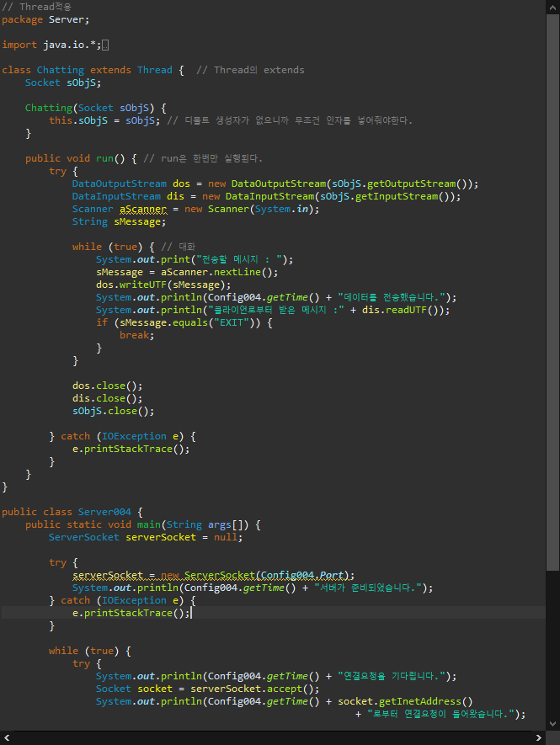Viewport: 560px width, 745px height.
Task: Click 'DataOutputStream' type at the dos declaration
Action: [120, 184]
